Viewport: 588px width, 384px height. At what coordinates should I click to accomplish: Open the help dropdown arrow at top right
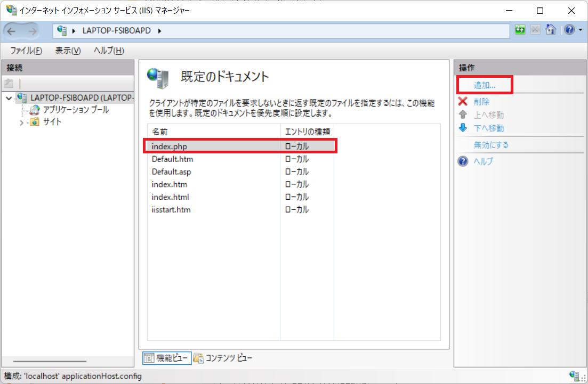[581, 29]
